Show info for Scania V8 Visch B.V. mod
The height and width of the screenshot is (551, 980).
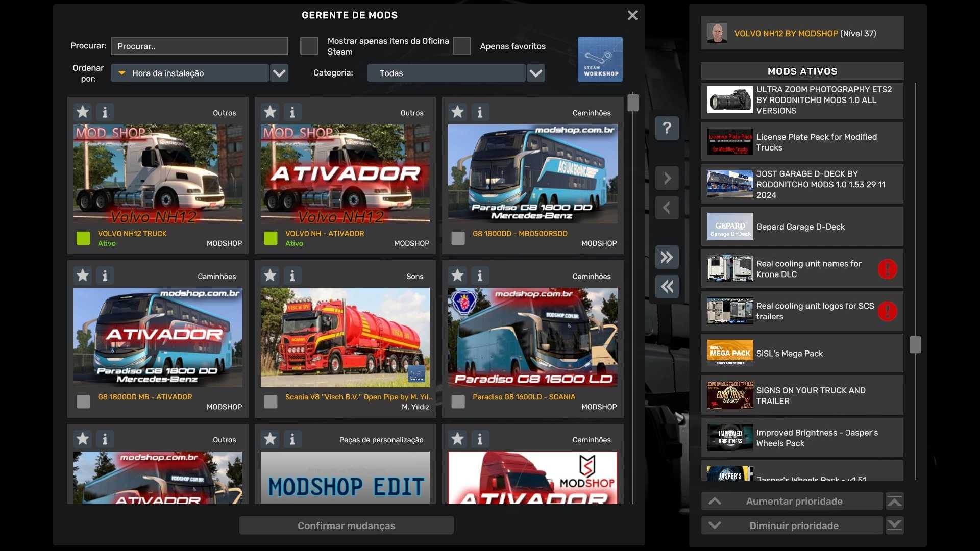(x=292, y=275)
